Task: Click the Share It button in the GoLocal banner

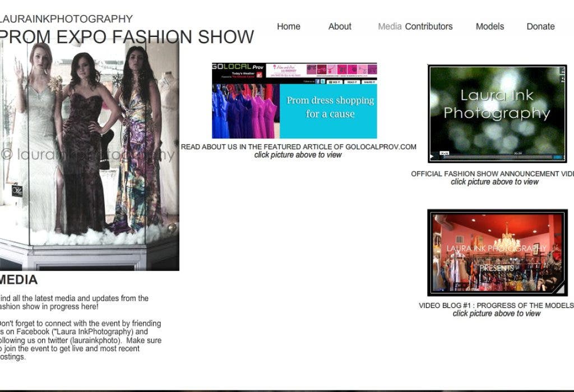Action: coord(369,82)
